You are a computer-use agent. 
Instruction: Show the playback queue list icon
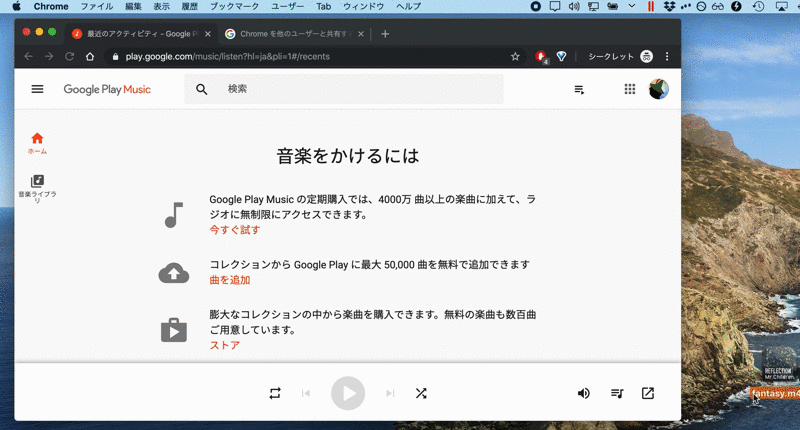click(x=617, y=393)
